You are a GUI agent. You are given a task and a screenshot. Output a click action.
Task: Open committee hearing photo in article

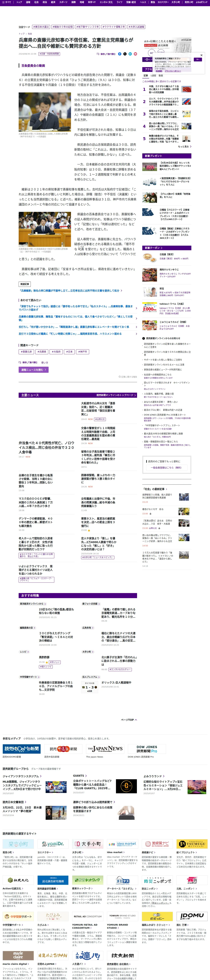point(45,229)
